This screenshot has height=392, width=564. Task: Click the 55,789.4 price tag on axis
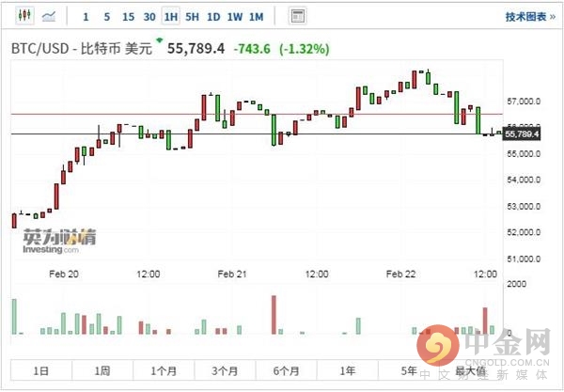pos(522,134)
